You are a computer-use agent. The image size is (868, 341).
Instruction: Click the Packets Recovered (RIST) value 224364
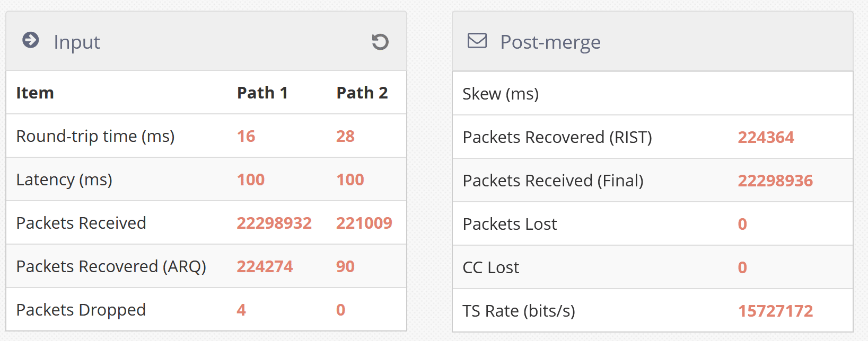point(766,137)
